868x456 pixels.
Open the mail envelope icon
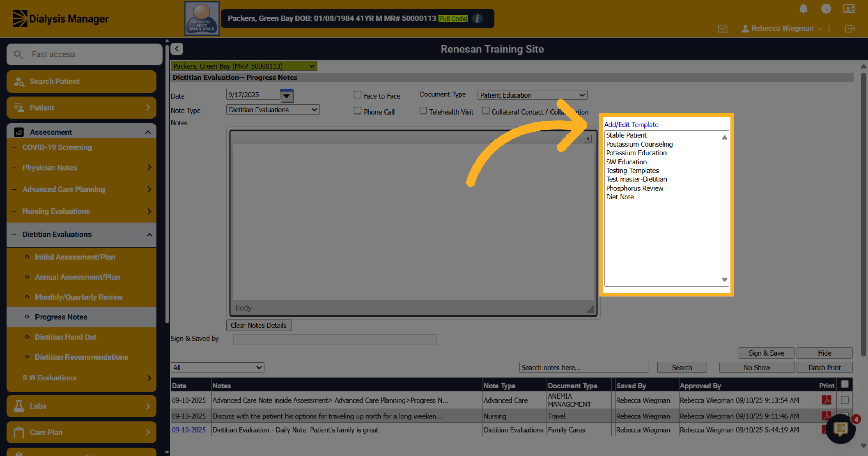pyautogui.click(x=723, y=29)
